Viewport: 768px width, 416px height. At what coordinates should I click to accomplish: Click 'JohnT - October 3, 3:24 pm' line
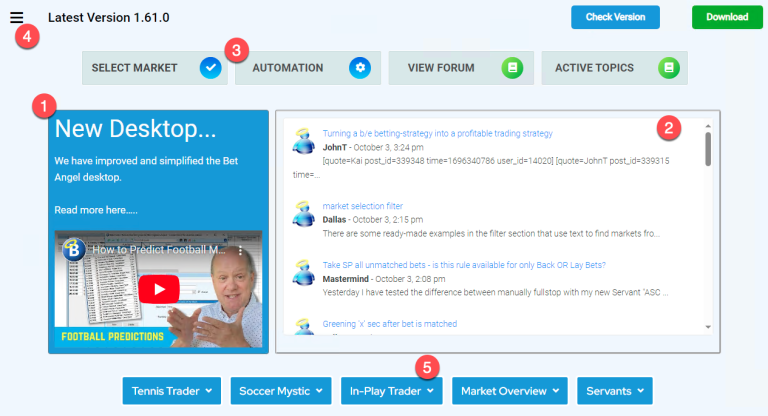[373, 147]
